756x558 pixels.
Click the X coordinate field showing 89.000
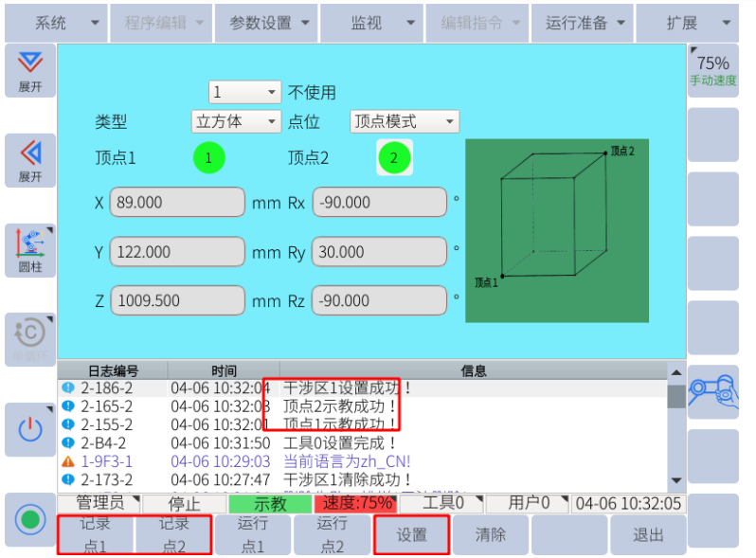point(177,203)
